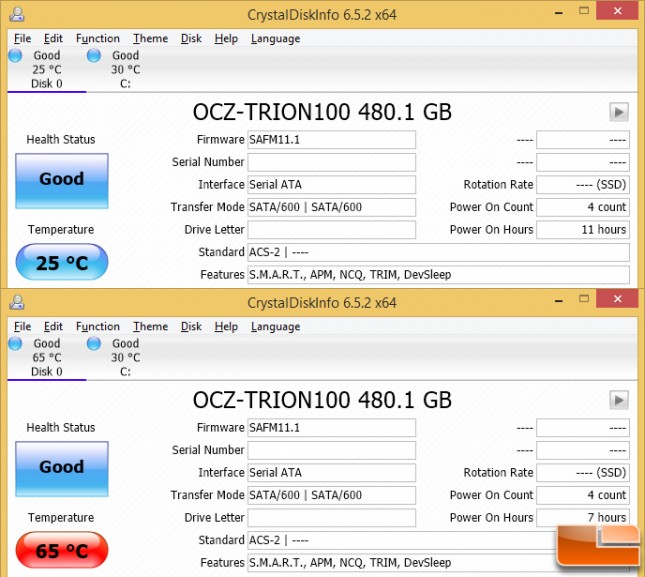Screen dimensions: 645x577
Task: Click Firmware field SAFM11.1 in upper window
Action: 332,140
